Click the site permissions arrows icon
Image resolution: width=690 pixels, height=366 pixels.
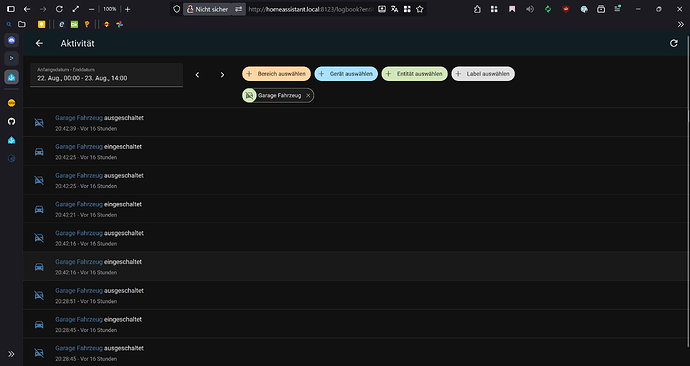239,9
